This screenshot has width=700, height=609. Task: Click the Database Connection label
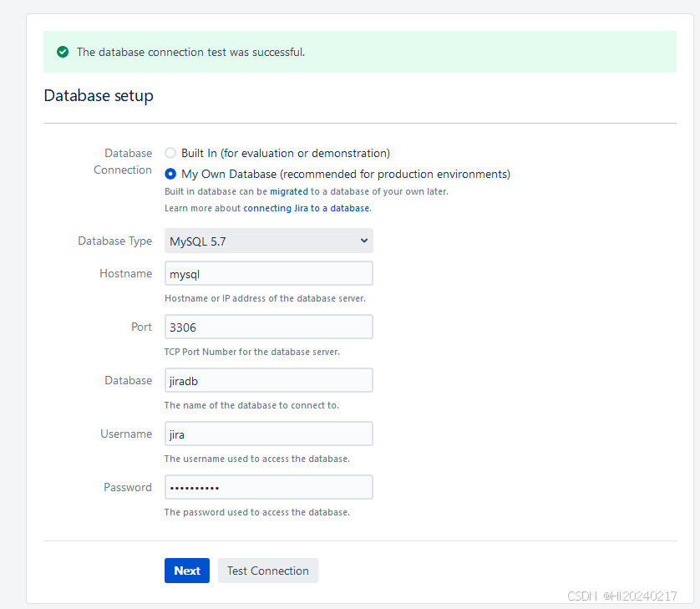(123, 161)
